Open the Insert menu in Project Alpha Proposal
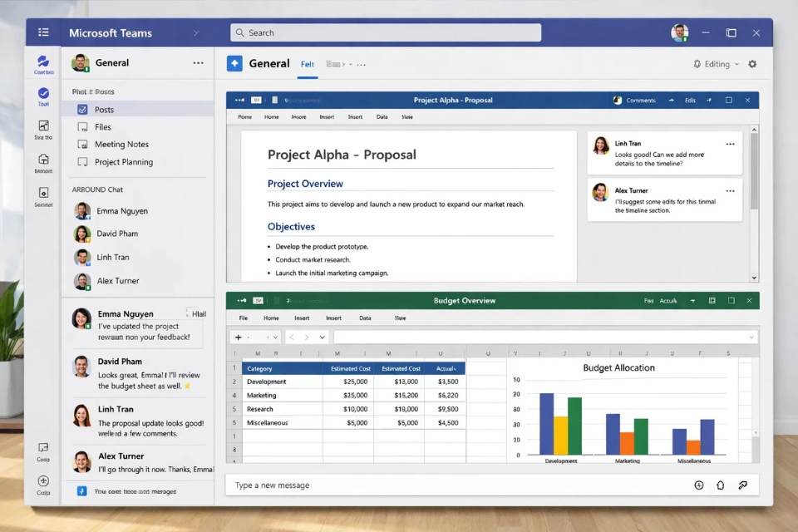 (x=298, y=116)
